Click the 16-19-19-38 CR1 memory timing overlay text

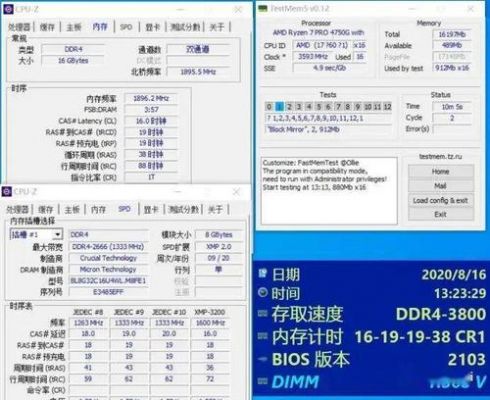[420, 337]
